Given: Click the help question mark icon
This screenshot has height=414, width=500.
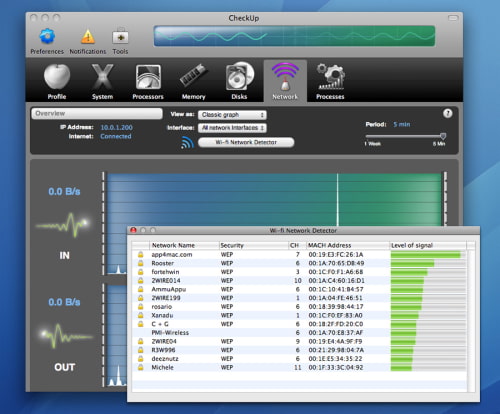Looking at the screenshot, I should [x=448, y=113].
